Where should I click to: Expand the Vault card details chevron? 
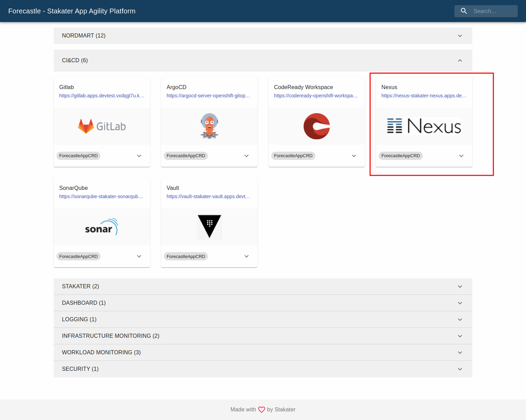(246, 256)
